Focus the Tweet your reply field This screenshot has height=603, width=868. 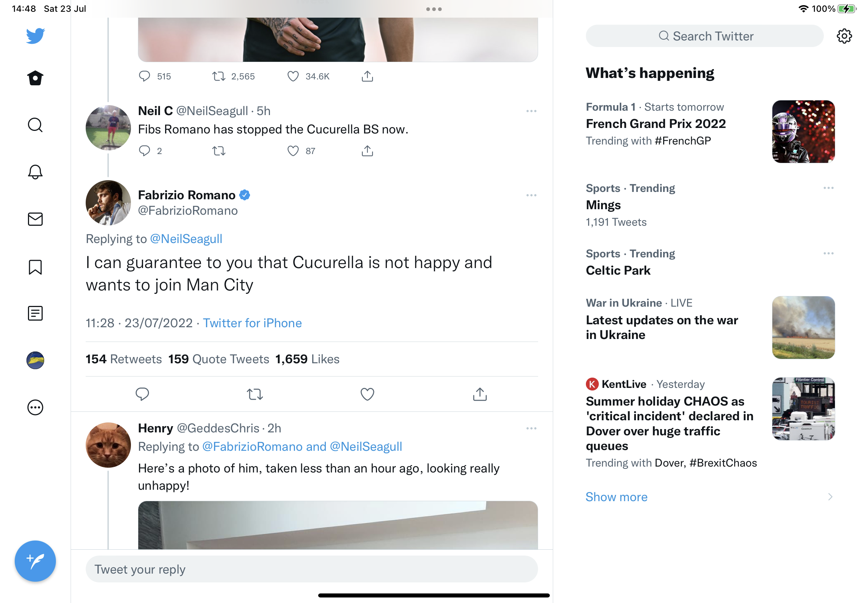312,568
